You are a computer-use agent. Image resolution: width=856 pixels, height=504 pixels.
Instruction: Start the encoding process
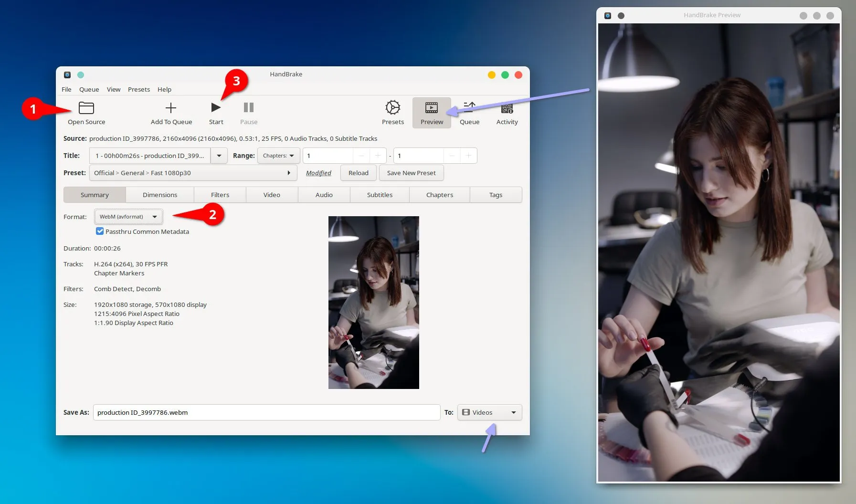pyautogui.click(x=216, y=113)
